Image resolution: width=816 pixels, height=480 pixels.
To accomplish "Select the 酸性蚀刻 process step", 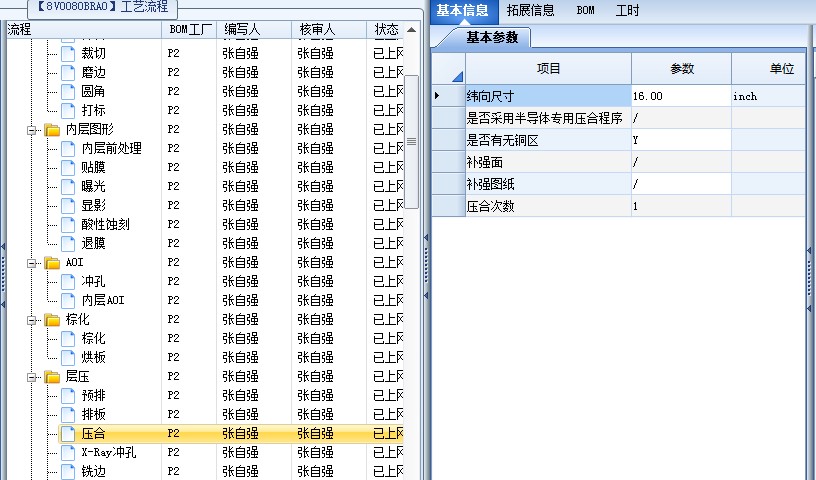I will click(x=106, y=224).
